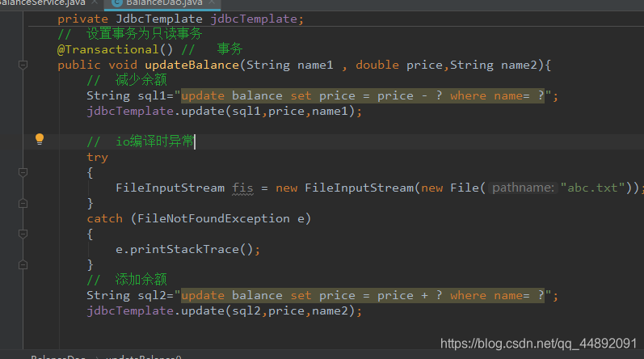644x359 pixels.
Task: Click the e.printStackTrace() call
Action: pyautogui.click(x=187, y=249)
